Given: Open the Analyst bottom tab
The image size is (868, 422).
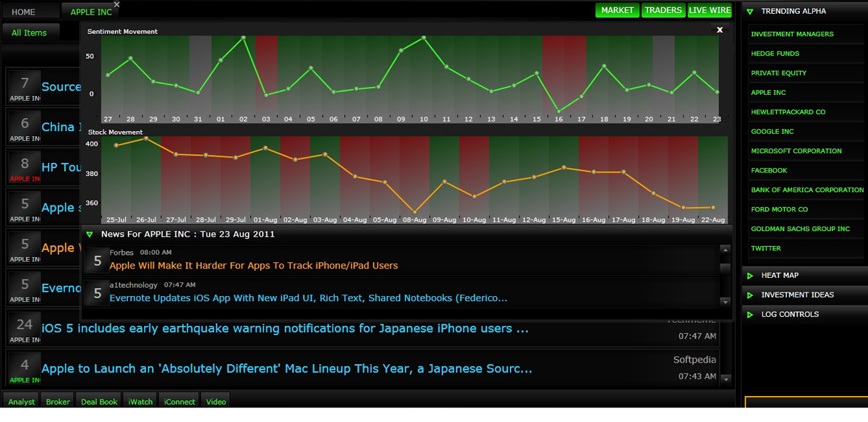Looking at the screenshot, I should pyautogui.click(x=22, y=402).
